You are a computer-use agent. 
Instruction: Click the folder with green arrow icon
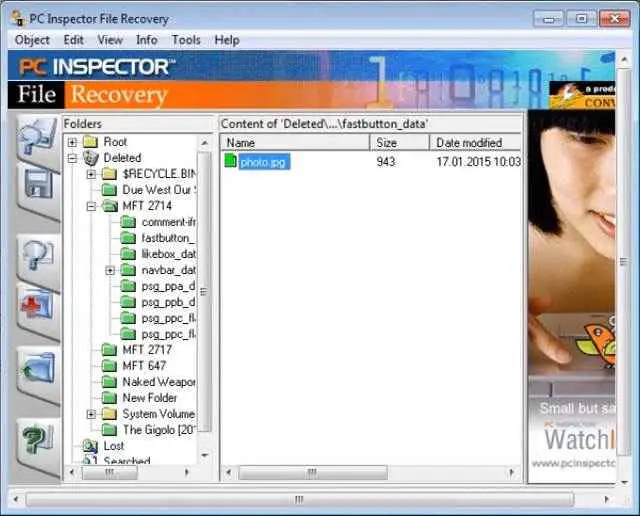tap(38, 369)
